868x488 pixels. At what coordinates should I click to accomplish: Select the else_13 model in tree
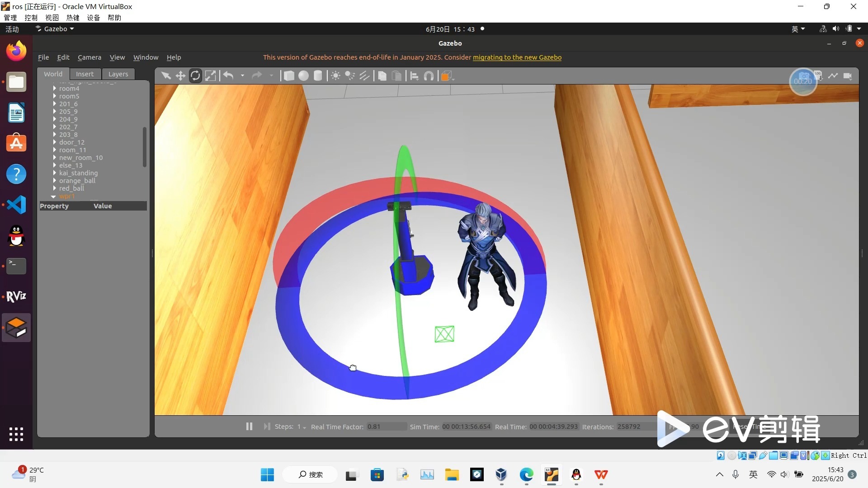click(71, 165)
